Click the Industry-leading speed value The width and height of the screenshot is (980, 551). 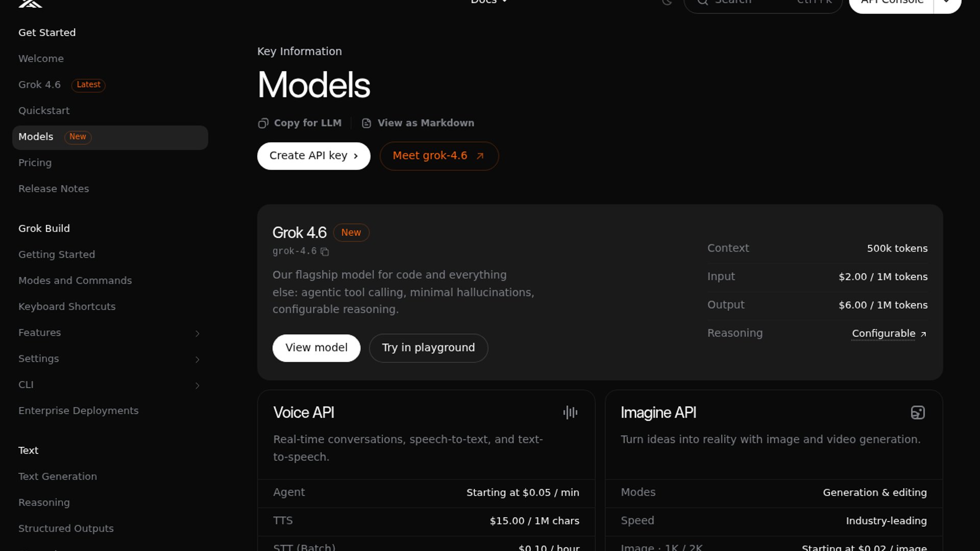[x=887, y=521]
